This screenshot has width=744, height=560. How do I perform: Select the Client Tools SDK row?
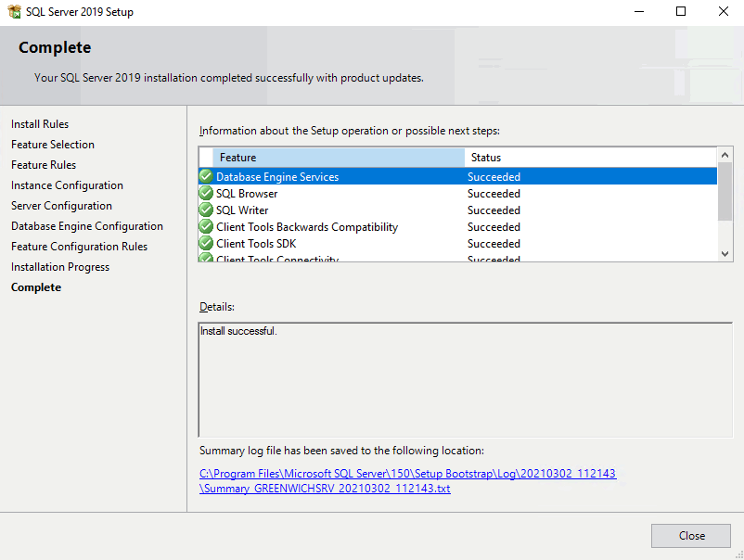458,243
